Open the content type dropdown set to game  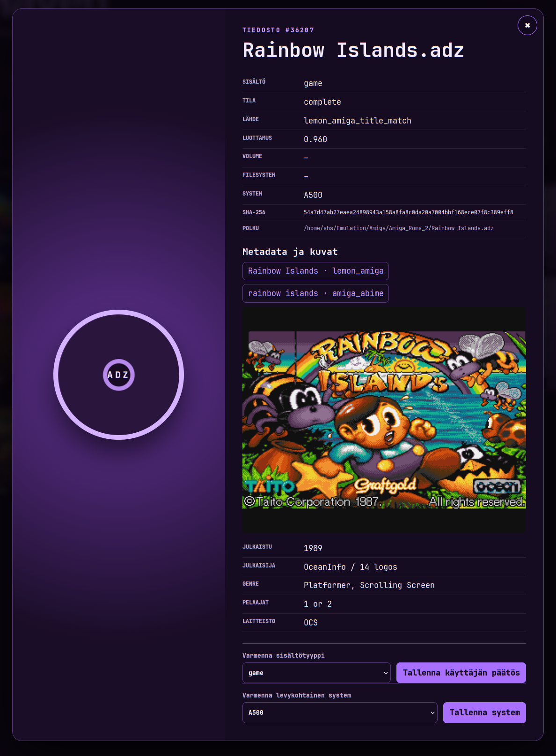click(316, 673)
